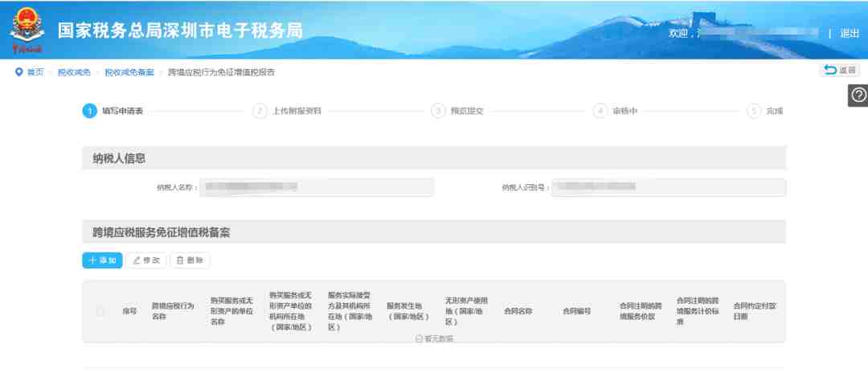Click the trash 删除 button

pyautogui.click(x=190, y=260)
